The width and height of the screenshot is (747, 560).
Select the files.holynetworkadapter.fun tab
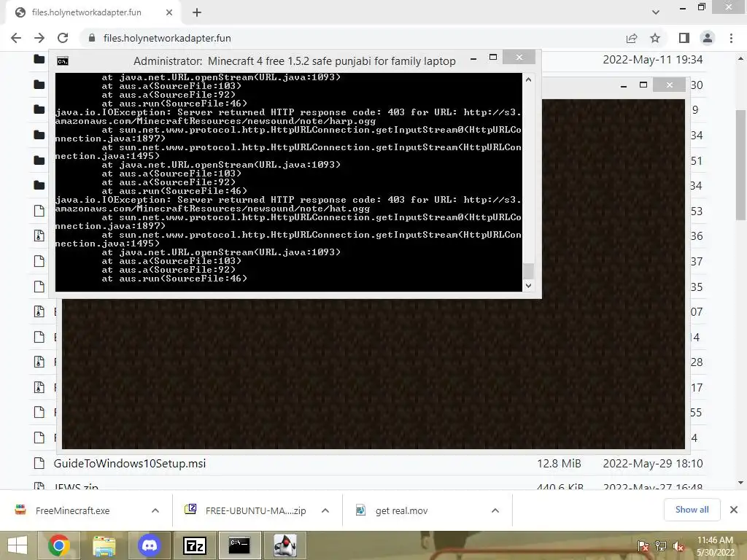93,13
